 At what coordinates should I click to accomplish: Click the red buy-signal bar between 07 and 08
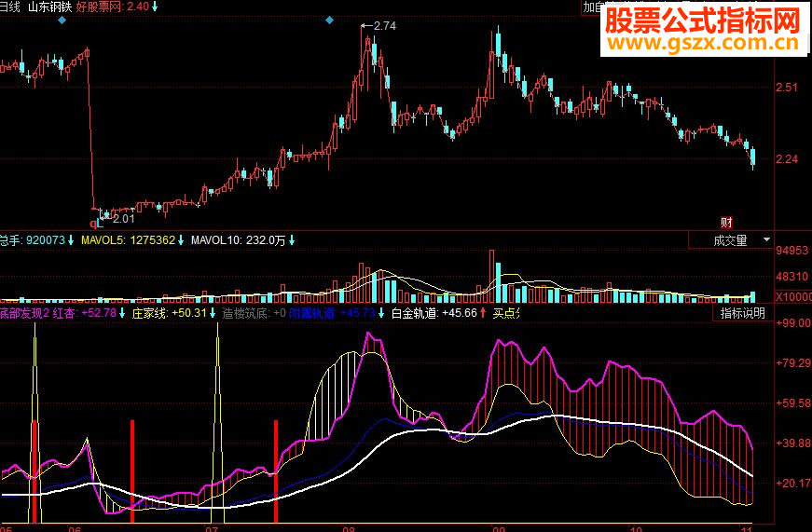[x=276, y=471]
